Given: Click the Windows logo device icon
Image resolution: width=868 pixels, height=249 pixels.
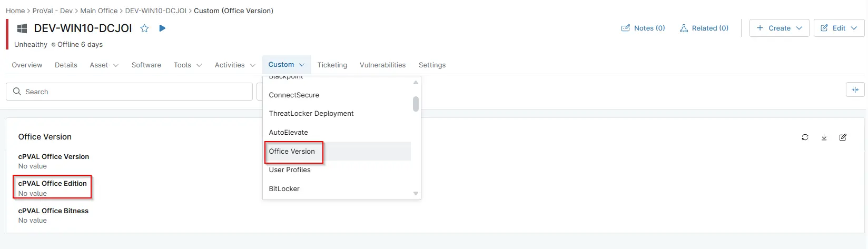Looking at the screenshot, I should (x=22, y=28).
